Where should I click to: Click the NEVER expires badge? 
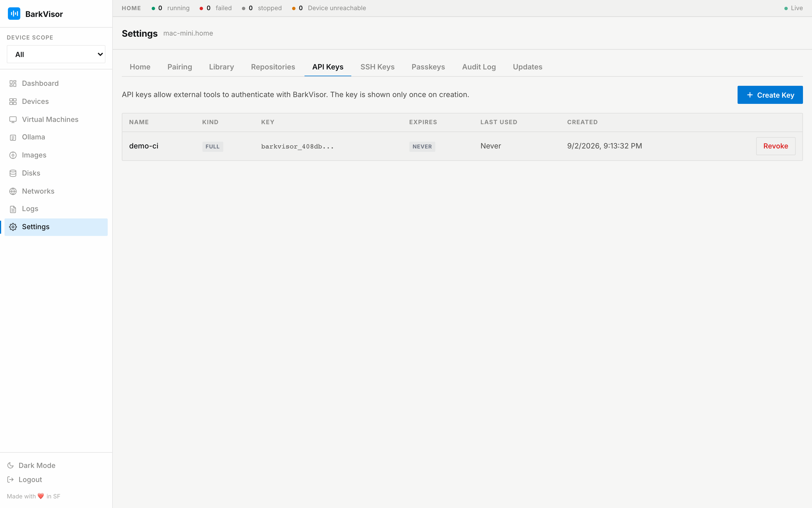[x=422, y=146]
